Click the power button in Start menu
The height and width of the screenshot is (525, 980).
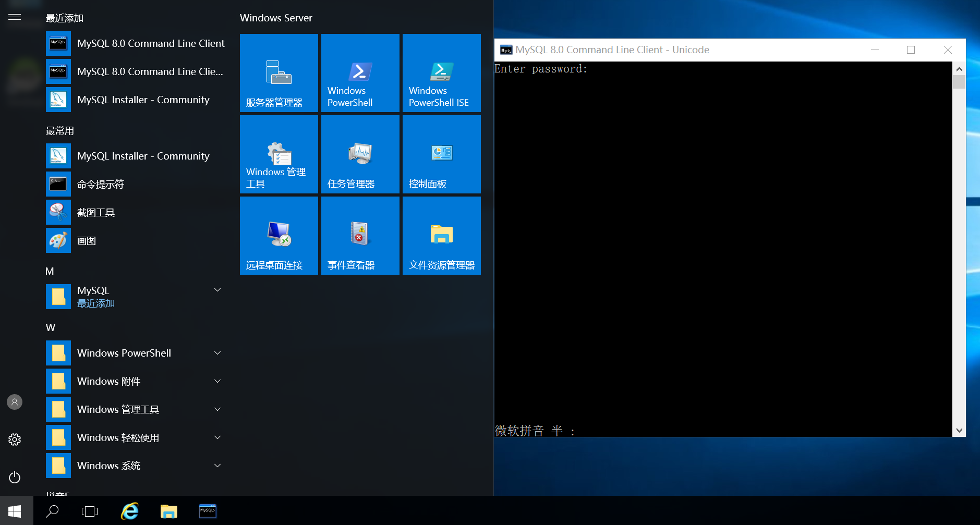(15, 477)
